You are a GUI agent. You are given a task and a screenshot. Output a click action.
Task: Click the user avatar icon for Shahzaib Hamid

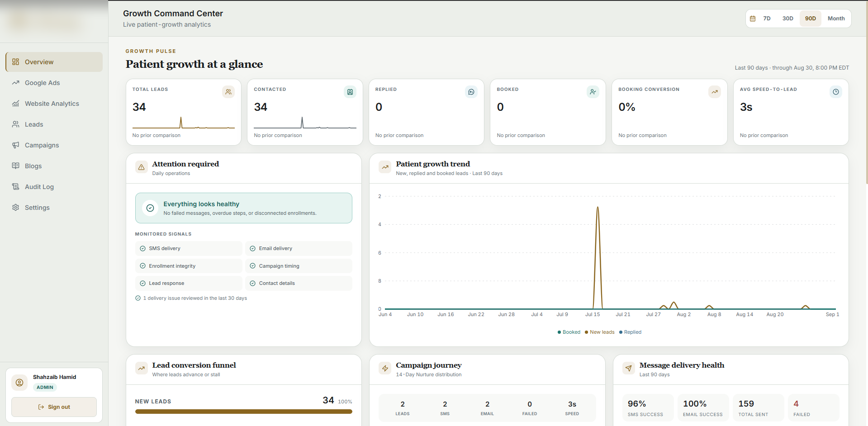click(19, 383)
